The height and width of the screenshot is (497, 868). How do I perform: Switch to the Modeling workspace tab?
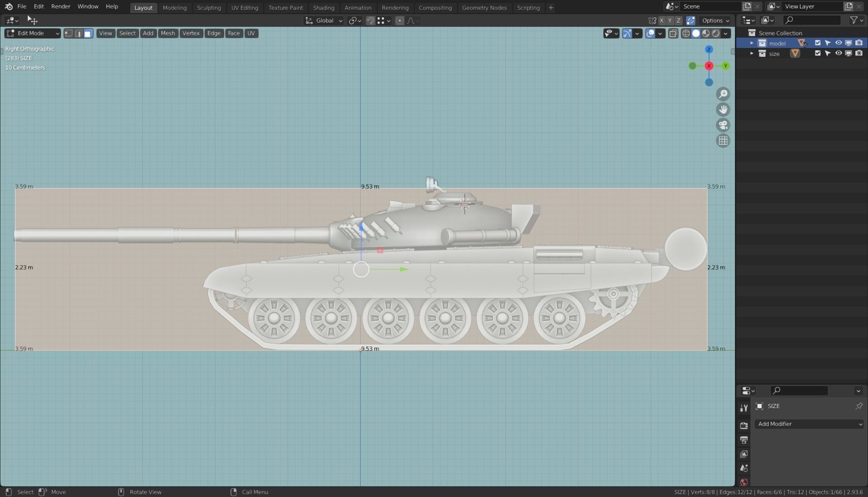coord(174,8)
